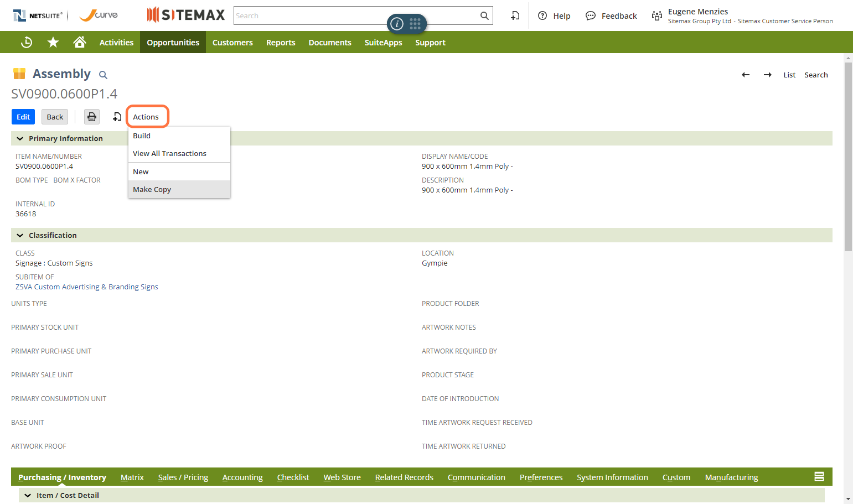Open the SuiteApps menu in the navigation bar
This screenshot has height=504, width=853.
[383, 42]
